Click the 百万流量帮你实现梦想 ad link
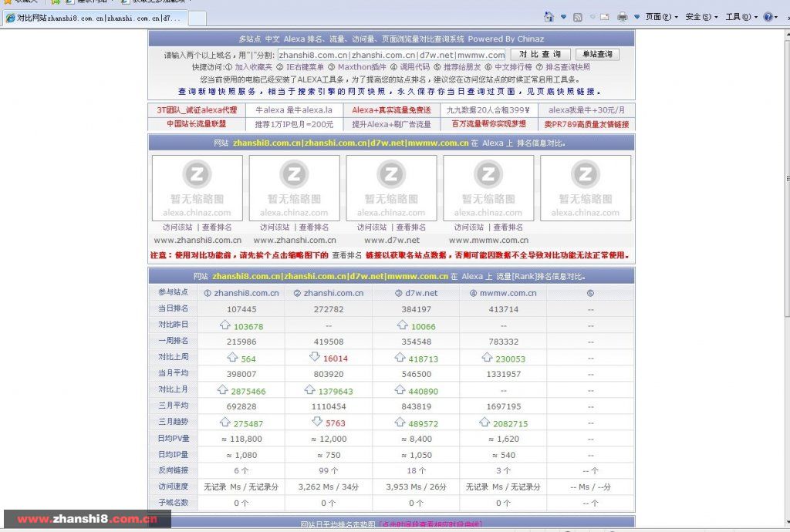 pos(488,124)
